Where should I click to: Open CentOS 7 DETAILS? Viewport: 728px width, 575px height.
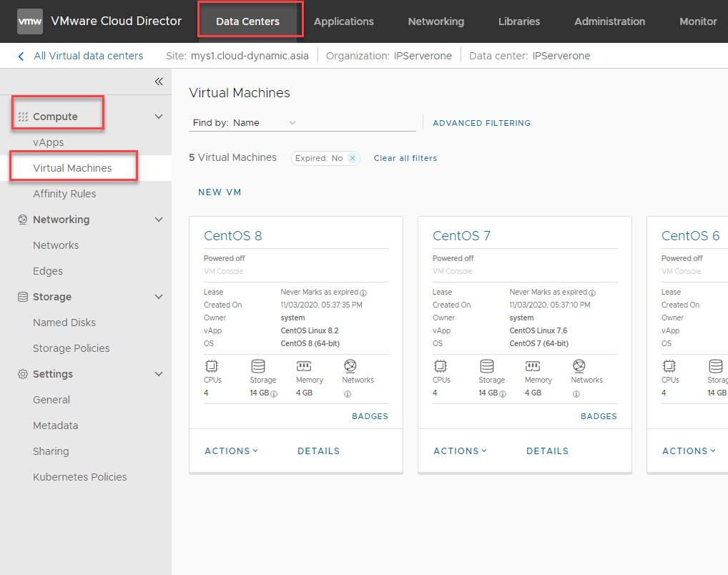click(x=547, y=451)
